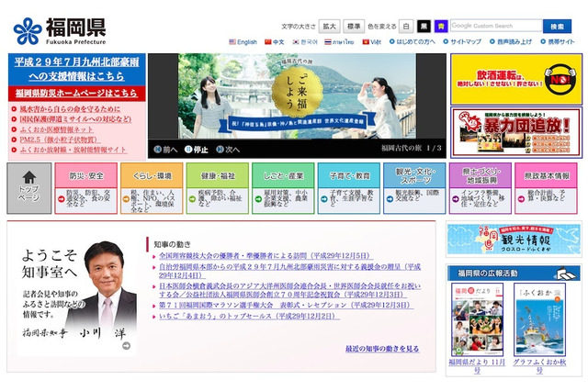Open 国民保護(弾道ミサイルへの対応など) link
Viewport: 588px width, 391px height.
[x=75, y=119]
